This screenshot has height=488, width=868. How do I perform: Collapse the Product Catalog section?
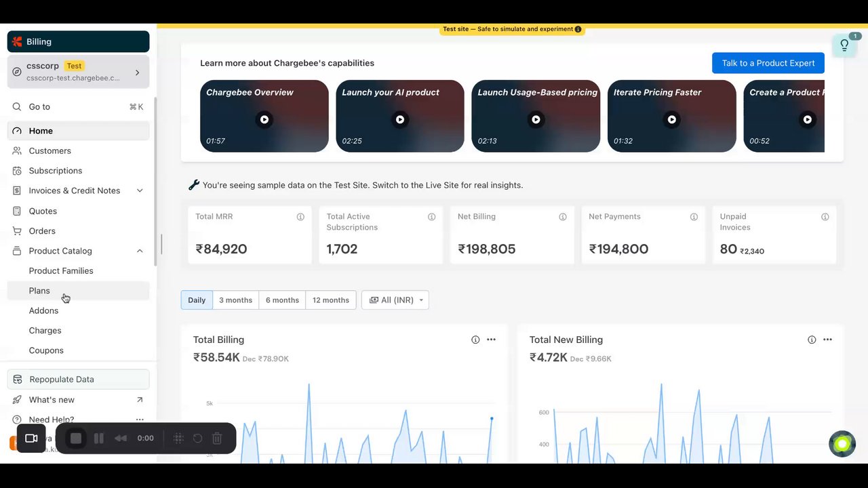click(140, 251)
